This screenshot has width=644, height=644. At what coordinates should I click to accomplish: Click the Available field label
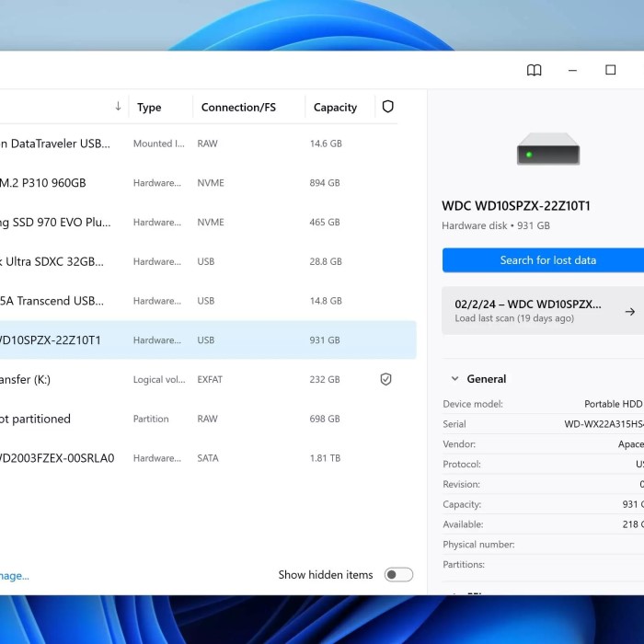(x=463, y=524)
